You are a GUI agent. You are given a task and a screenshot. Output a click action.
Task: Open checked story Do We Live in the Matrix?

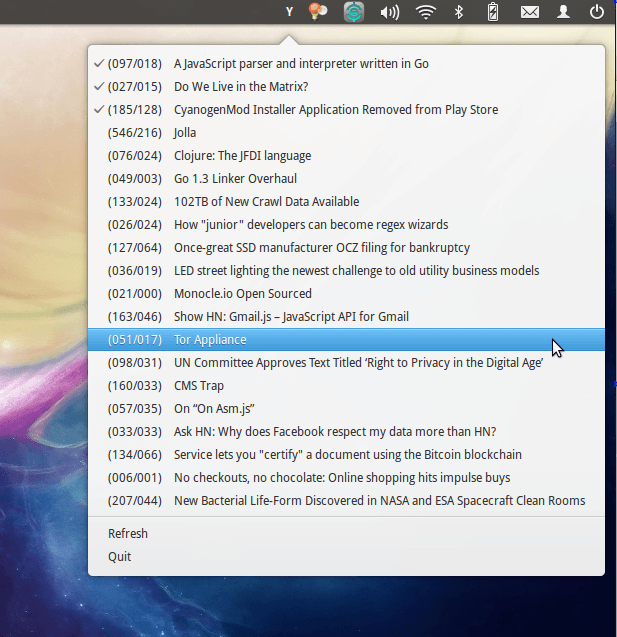346,87
